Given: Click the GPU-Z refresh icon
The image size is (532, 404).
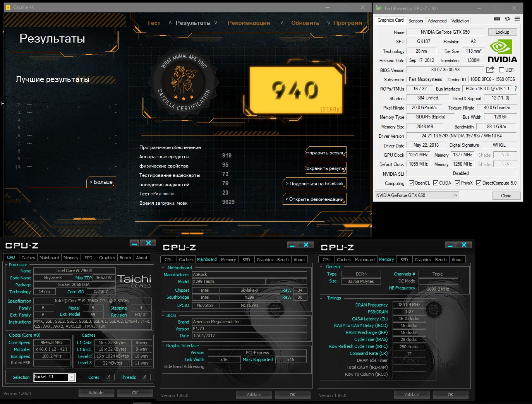Looking at the screenshot, I should click(x=507, y=19).
